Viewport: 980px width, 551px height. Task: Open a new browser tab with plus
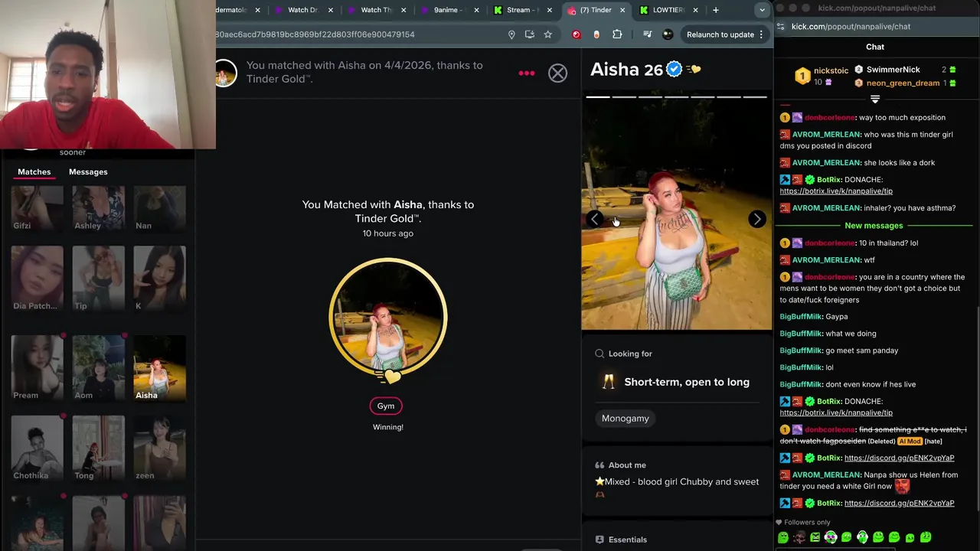pyautogui.click(x=715, y=10)
